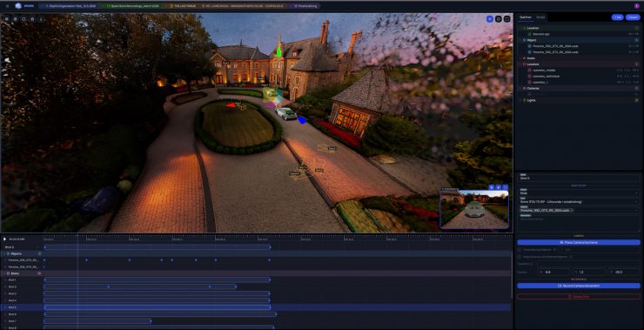The height and width of the screenshot is (330, 644).
Task: Toggle viewport fullscreen icon
Action: point(506,19)
